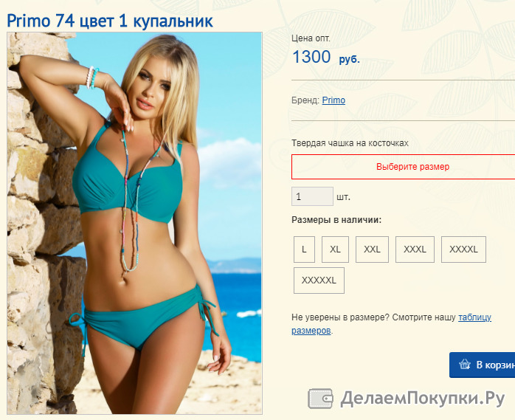Open the таблицу размеров size chart link

(391, 324)
